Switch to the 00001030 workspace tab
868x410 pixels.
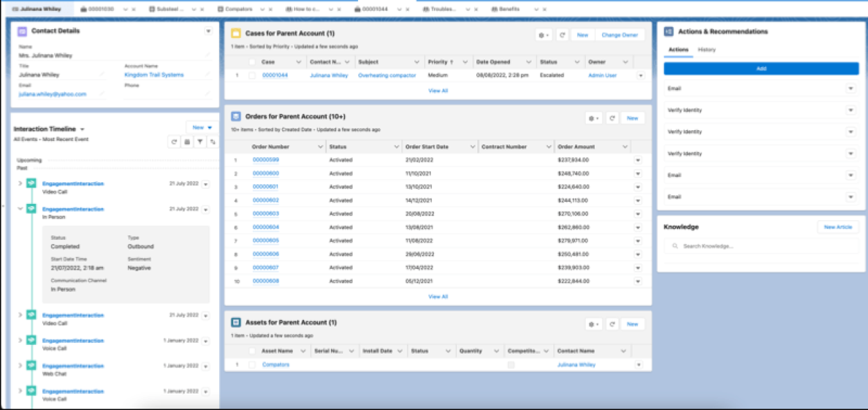pos(100,9)
